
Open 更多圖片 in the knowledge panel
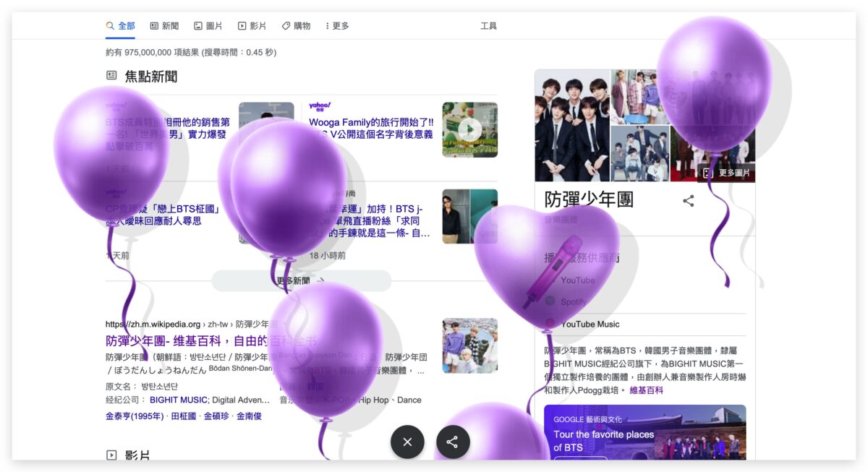(727, 173)
